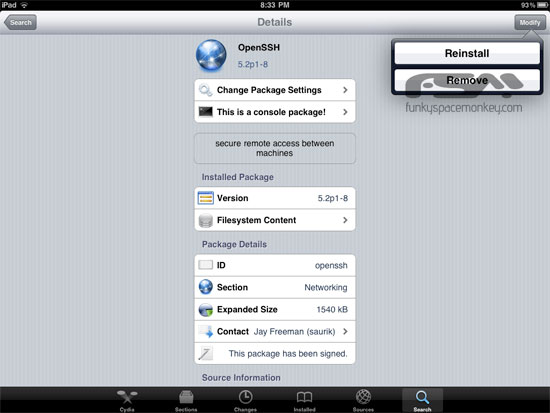The image size is (550, 413).
Task: Open the Sources tab
Action: click(363, 401)
